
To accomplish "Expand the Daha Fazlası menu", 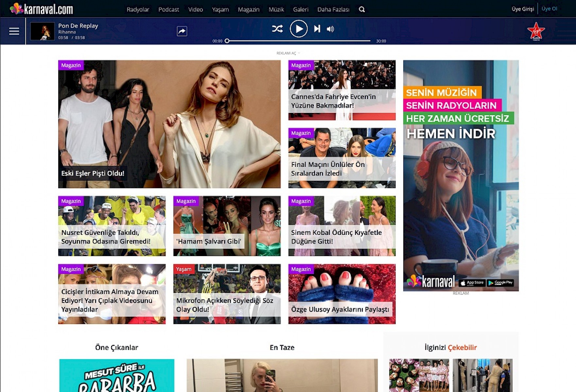I will point(333,9).
